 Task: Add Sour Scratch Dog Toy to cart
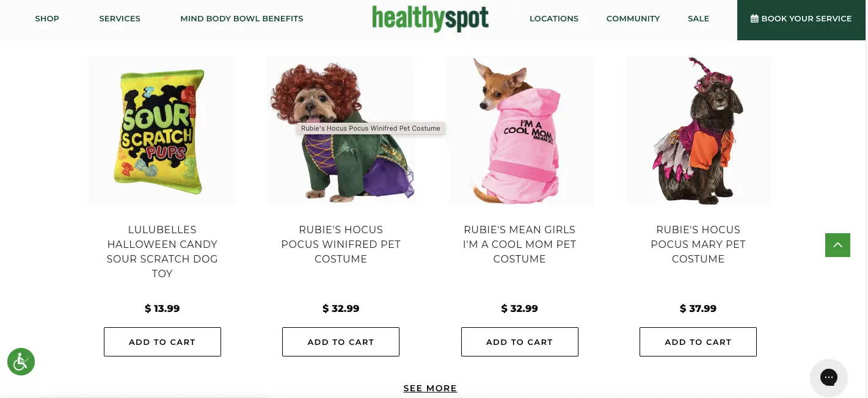[162, 342]
